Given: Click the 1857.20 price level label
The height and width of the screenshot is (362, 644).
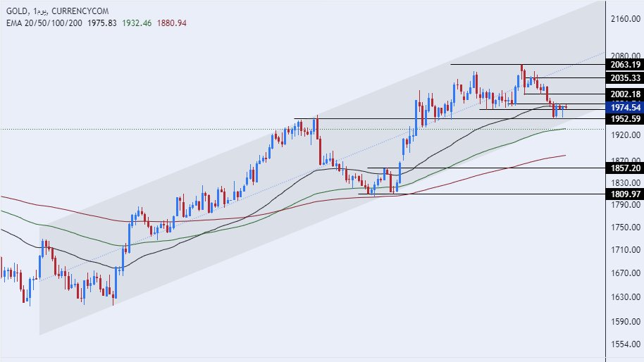Looking at the screenshot, I should tap(626, 168).
